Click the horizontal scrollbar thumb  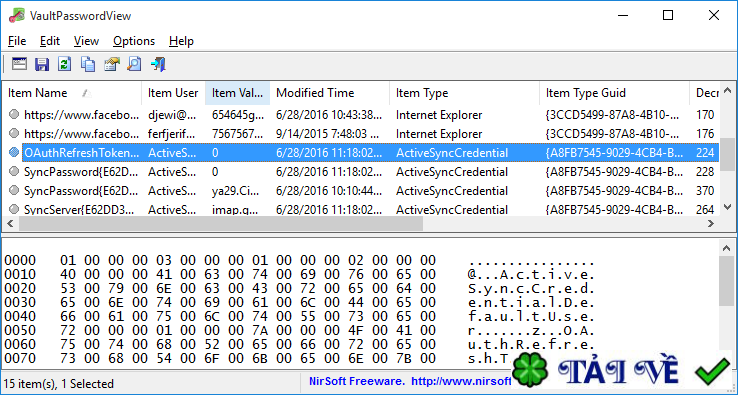point(220,224)
